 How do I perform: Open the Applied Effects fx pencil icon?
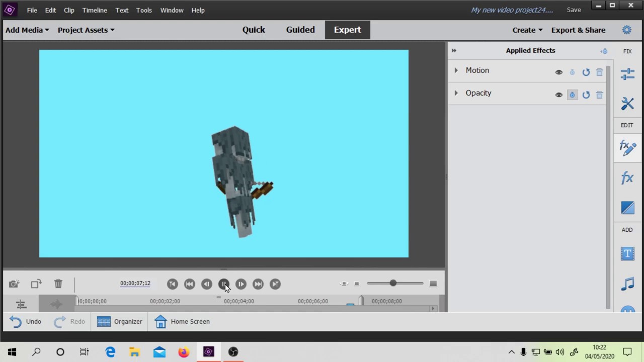pyautogui.click(x=627, y=148)
